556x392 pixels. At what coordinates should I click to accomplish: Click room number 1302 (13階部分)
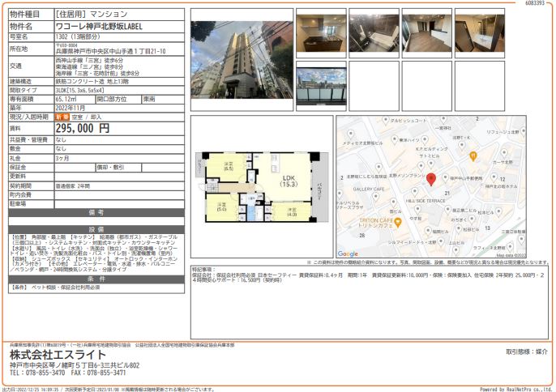(78, 37)
